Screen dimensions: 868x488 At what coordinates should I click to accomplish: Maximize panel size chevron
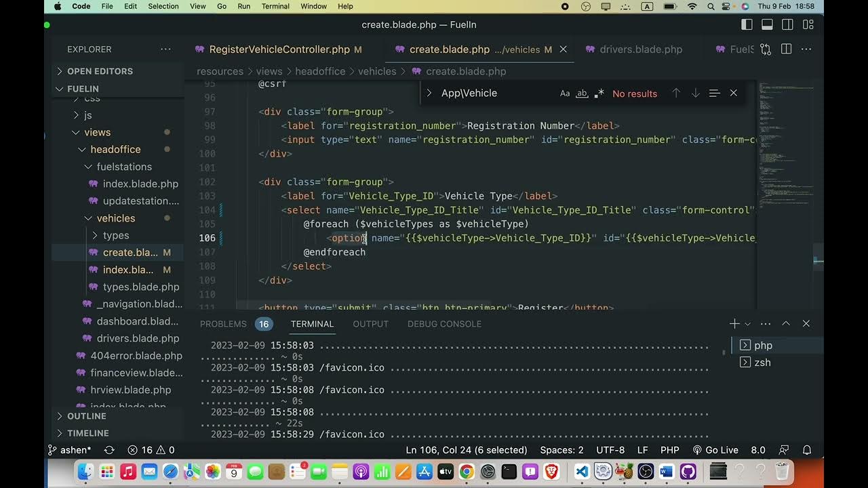tap(786, 324)
